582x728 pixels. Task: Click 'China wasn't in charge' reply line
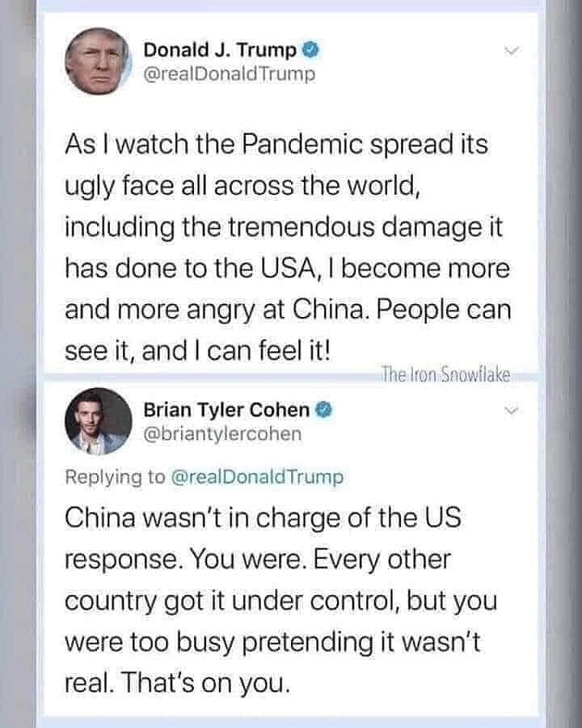[264, 518]
